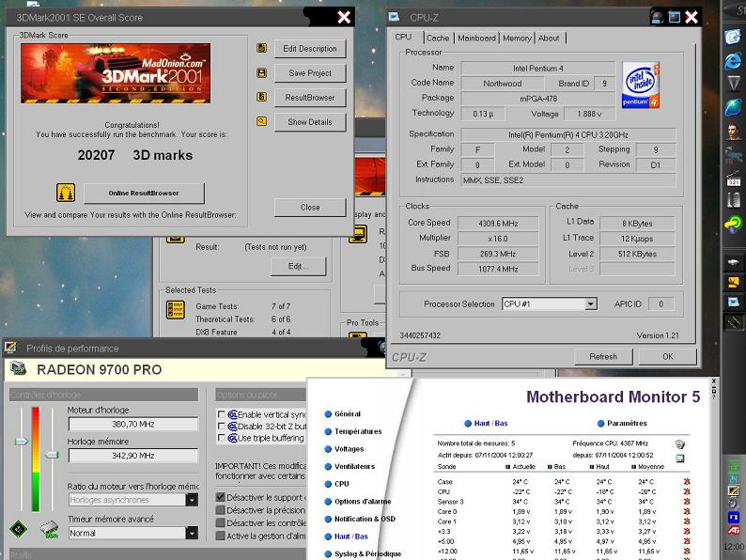
Task: Open the Processor Selection CPU #1 dropdown
Action: 590,303
